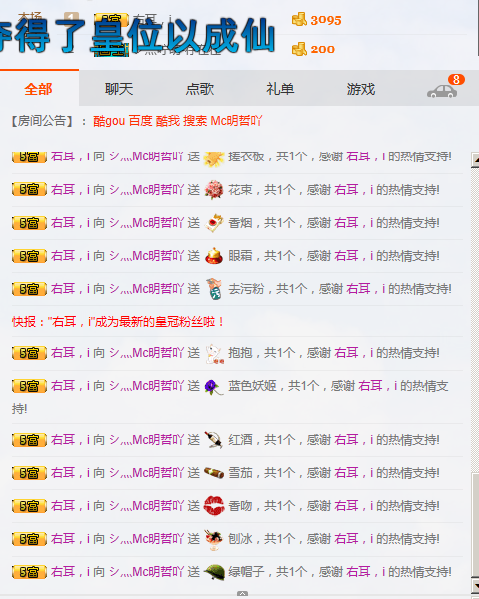Open the 聊天 tab

click(x=119, y=89)
